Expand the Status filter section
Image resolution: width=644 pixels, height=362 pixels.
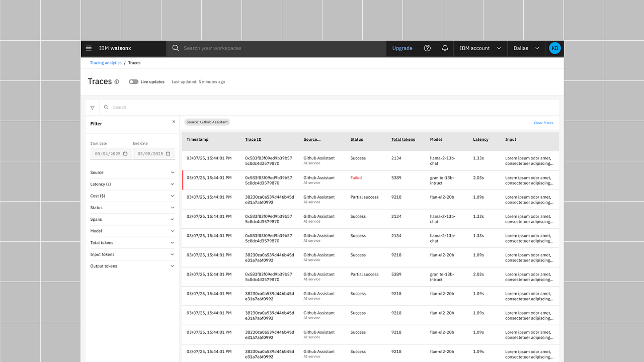point(132,208)
